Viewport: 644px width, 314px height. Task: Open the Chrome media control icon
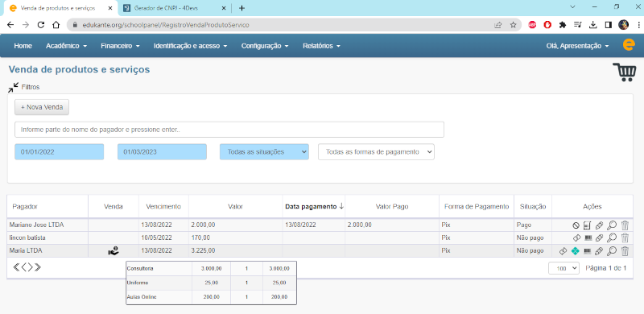[x=578, y=25]
